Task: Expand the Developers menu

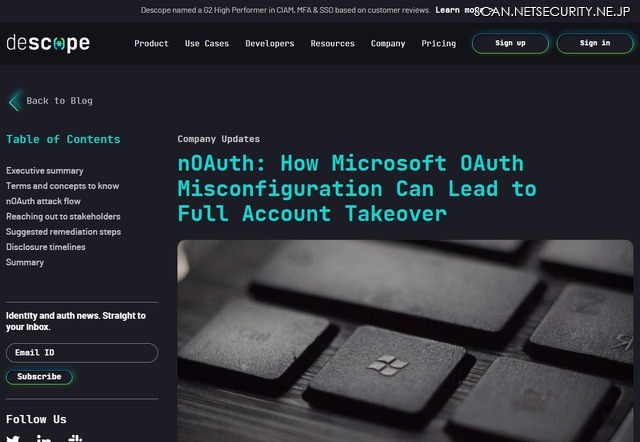Action: pos(269,43)
